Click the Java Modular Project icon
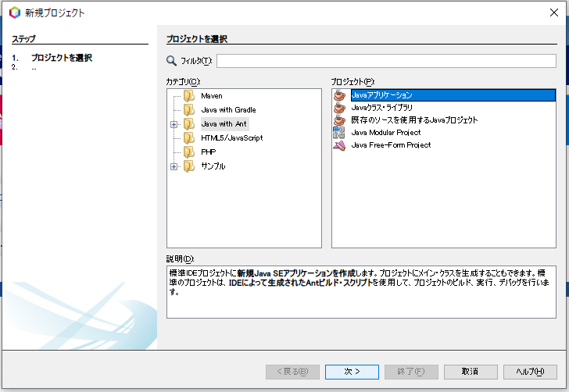This screenshot has width=569, height=392. [339, 133]
